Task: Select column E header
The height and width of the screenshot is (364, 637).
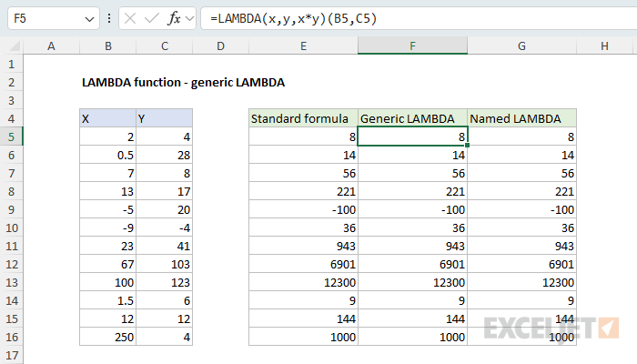Action: (303, 45)
